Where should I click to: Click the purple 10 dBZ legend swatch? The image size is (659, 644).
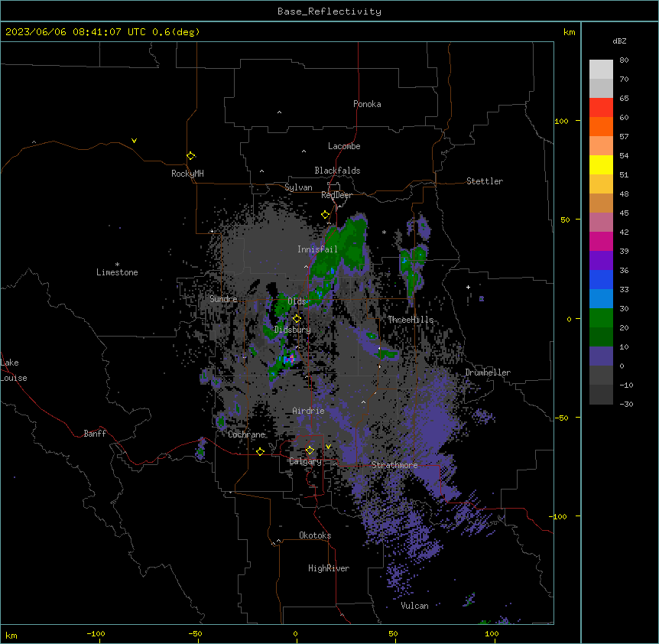tap(601, 356)
